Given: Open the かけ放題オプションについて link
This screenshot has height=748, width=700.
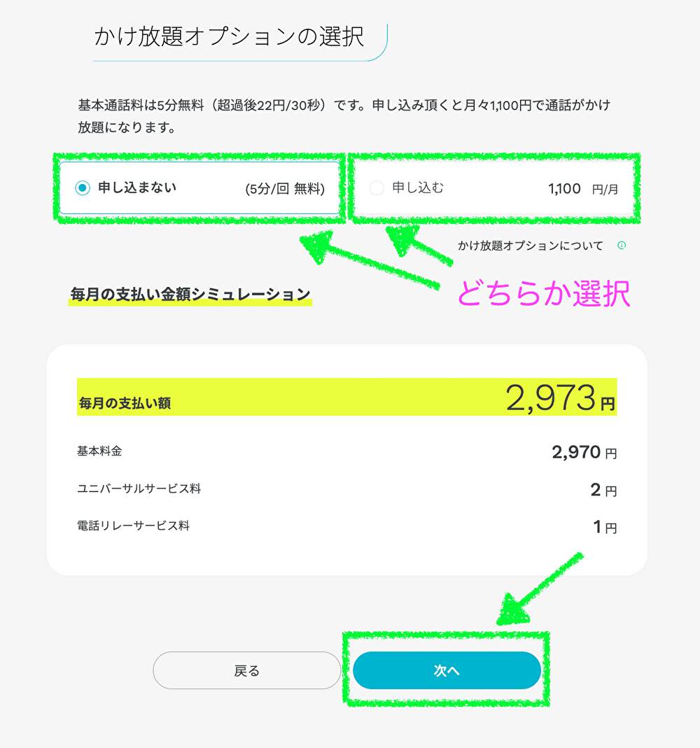Looking at the screenshot, I should point(530,246).
